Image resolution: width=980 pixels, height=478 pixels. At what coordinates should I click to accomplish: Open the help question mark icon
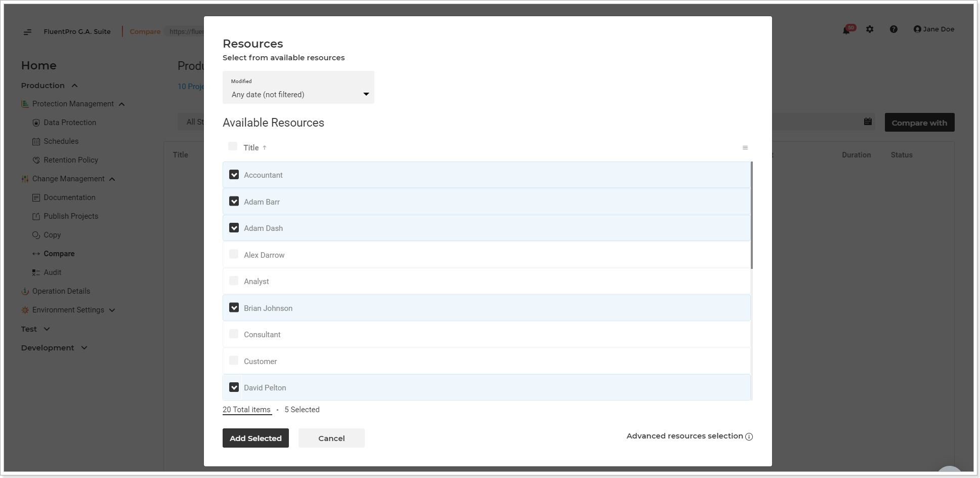tap(893, 29)
